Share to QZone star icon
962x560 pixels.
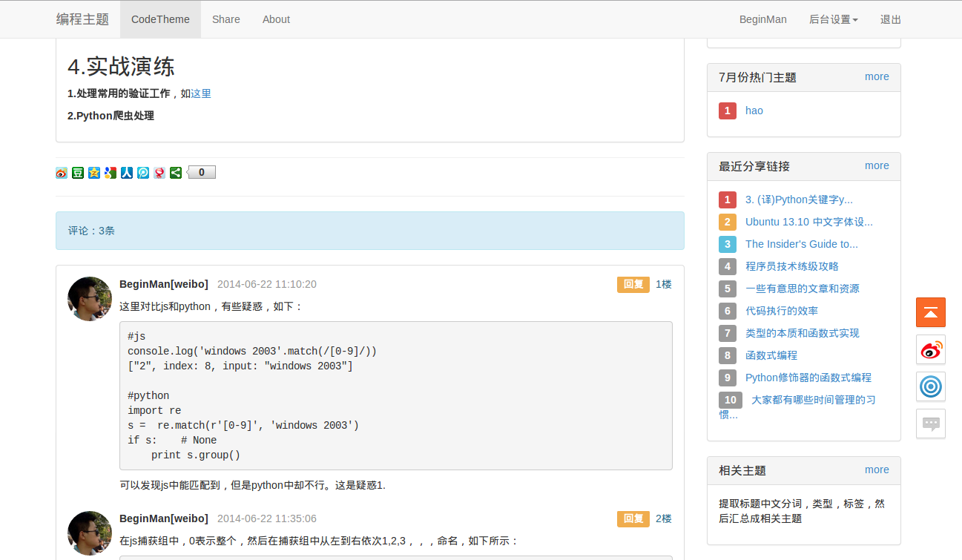[x=94, y=173]
